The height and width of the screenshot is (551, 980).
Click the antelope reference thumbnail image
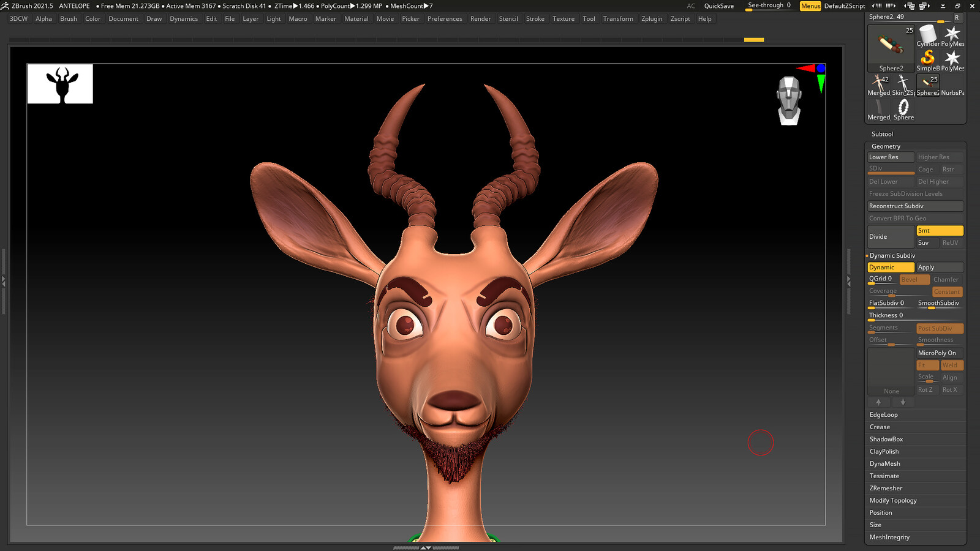60,84
